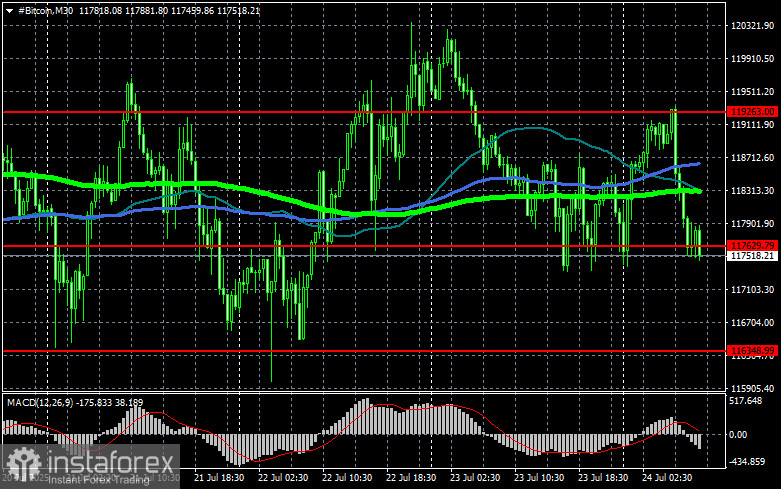Click the 115905.40 price axis label
This screenshot has width=781, height=489.
(x=752, y=388)
